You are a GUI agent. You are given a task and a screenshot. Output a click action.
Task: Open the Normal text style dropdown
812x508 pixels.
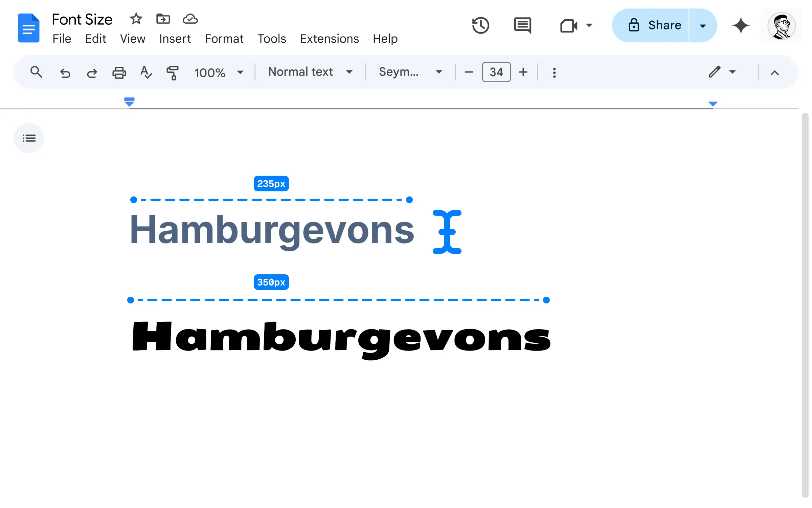click(310, 72)
